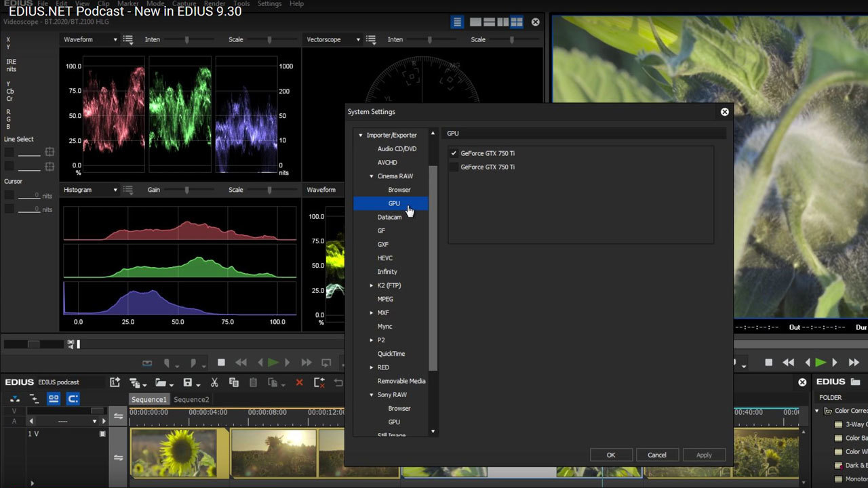This screenshot has width=868, height=488.
Task: Click the Paste clipboard icon
Action: [x=253, y=382]
